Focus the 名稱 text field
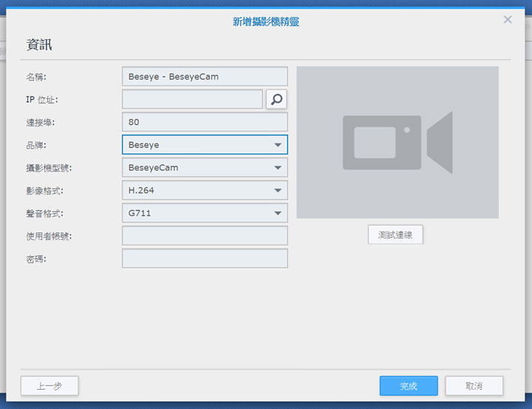The image size is (532, 409). (205, 76)
